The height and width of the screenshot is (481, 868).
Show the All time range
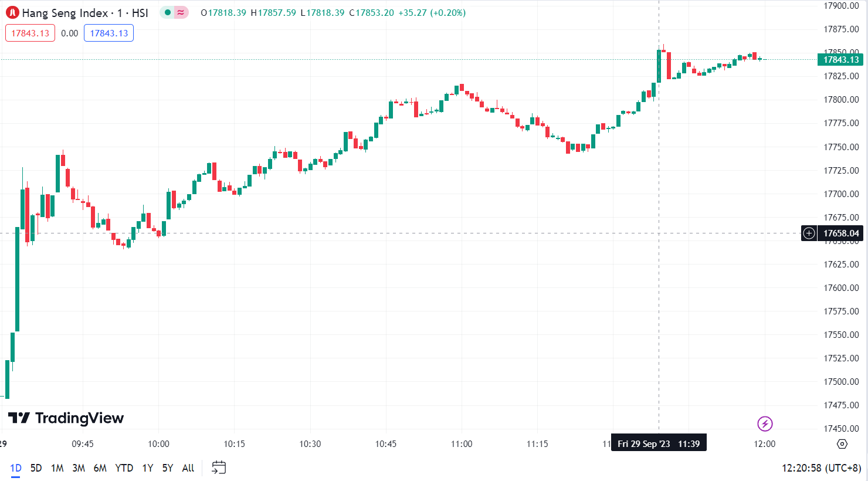[188, 468]
